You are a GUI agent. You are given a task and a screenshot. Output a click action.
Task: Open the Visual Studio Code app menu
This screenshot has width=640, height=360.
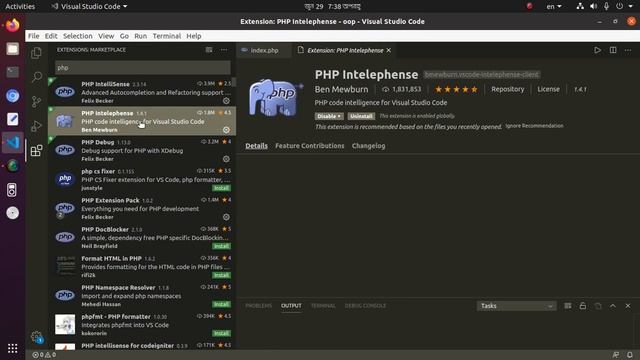(x=89, y=6)
